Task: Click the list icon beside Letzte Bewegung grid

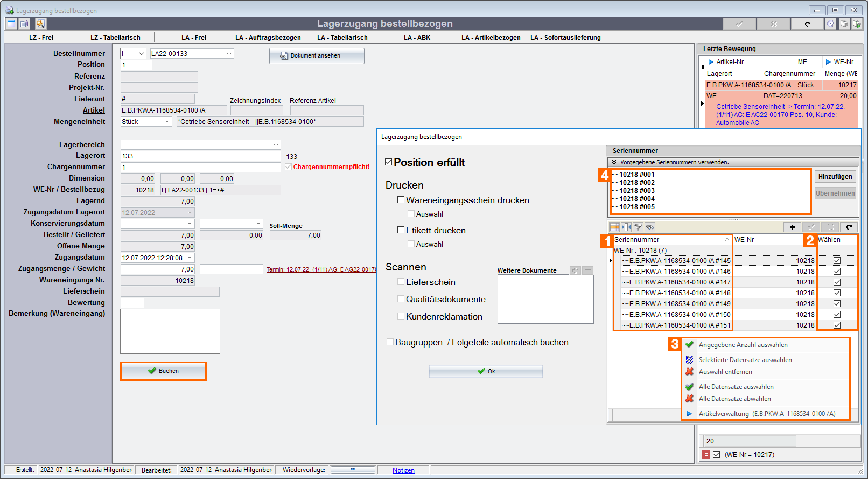Action: coord(702,68)
